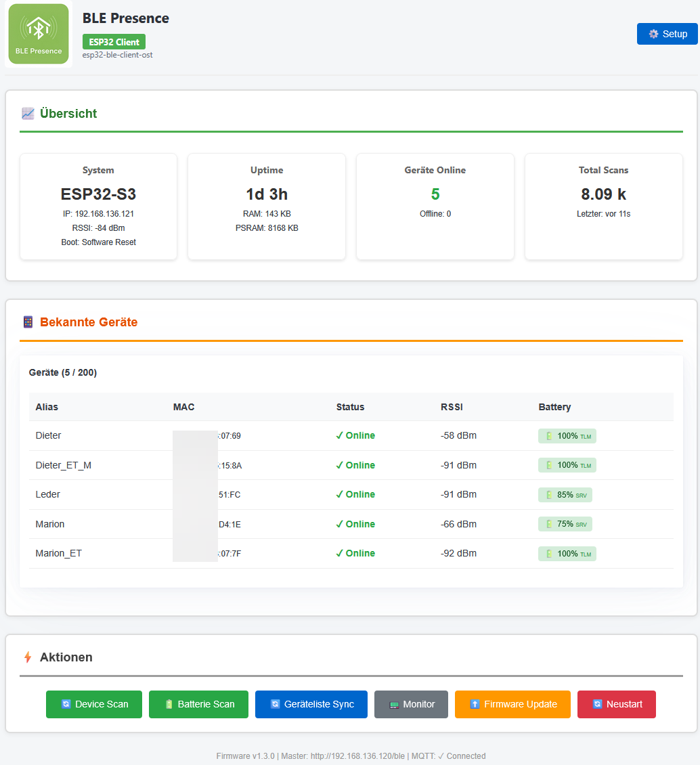
Task: Click Marion's battery icon
Action: 549,524
